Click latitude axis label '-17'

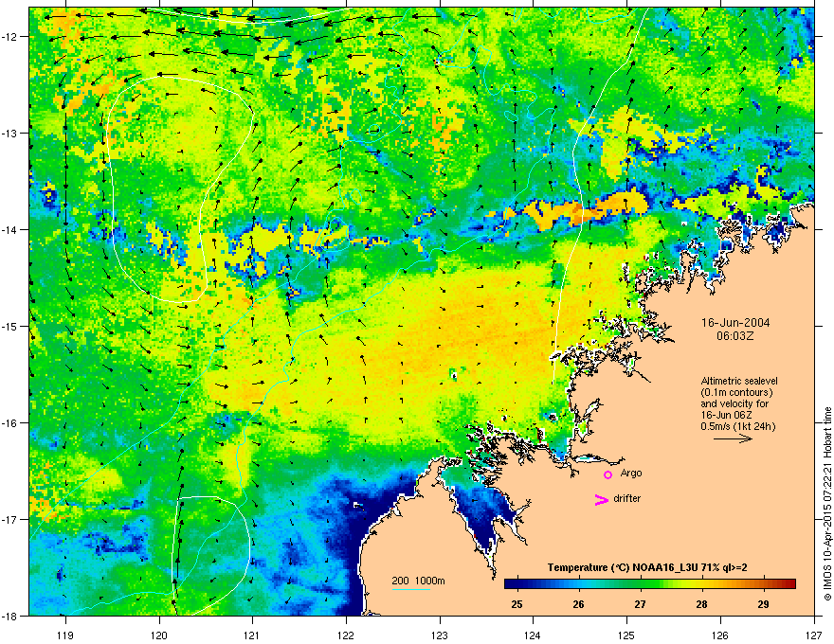tap(10, 519)
